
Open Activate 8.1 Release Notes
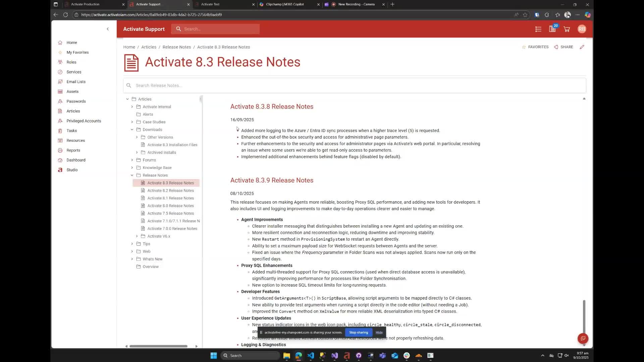click(170, 198)
